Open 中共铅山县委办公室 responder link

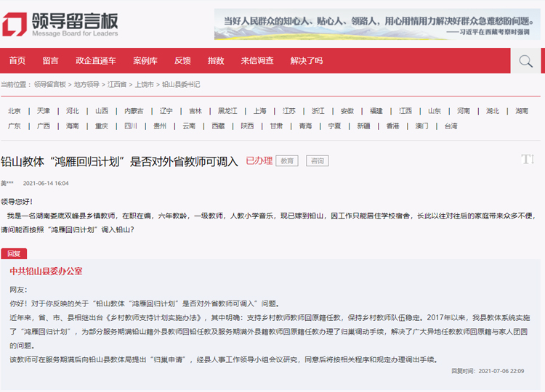46,271
